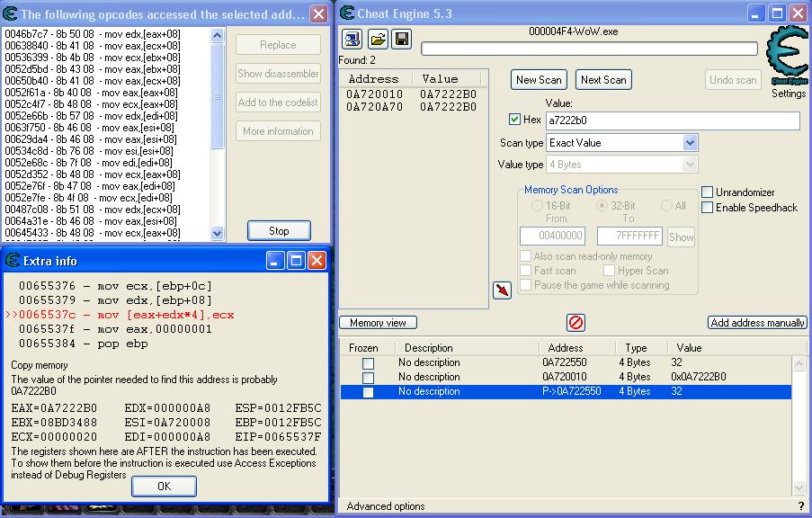Open the process list icon
The width and height of the screenshot is (812, 518).
click(x=352, y=39)
